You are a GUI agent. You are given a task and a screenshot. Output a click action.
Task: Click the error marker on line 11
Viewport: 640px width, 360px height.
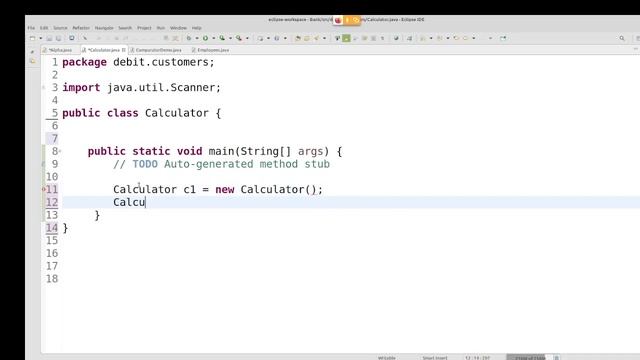coord(44,189)
